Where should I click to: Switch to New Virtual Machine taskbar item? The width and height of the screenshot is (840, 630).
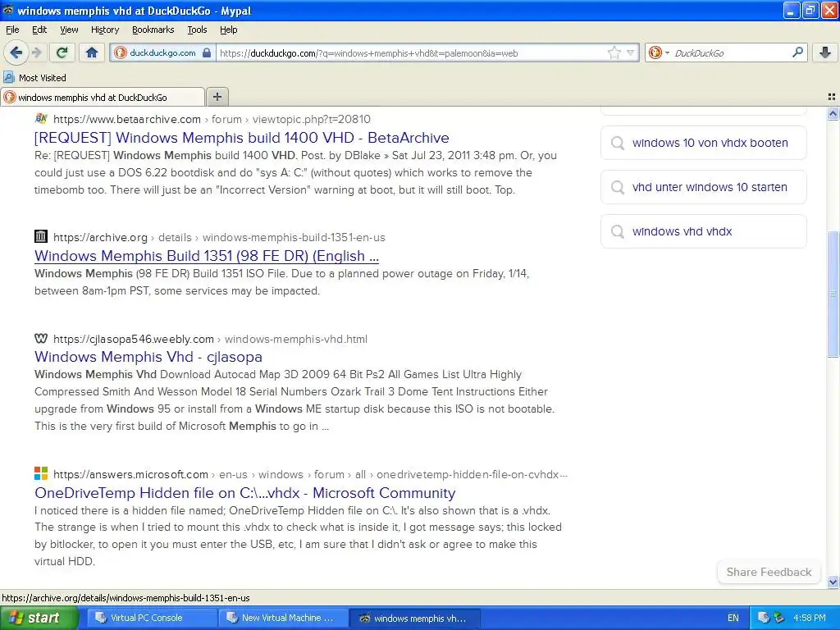pyautogui.click(x=282, y=618)
